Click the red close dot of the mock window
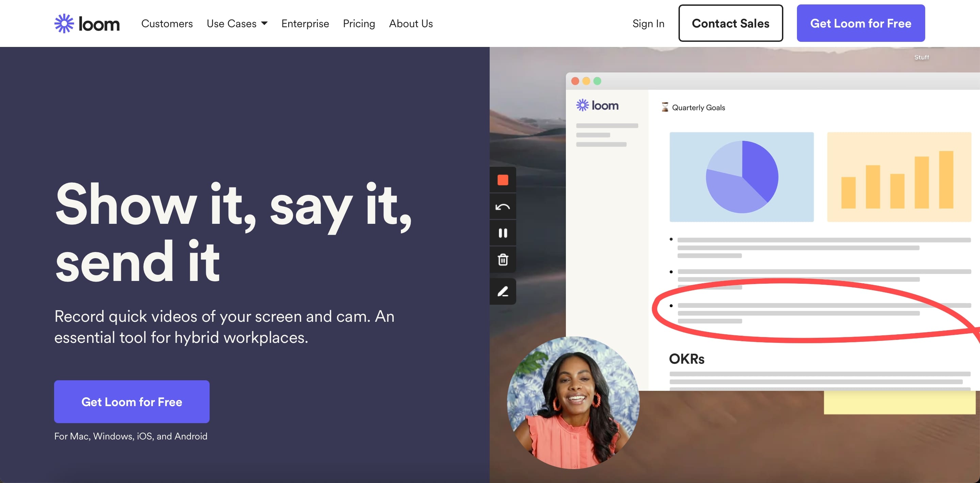 575,81
